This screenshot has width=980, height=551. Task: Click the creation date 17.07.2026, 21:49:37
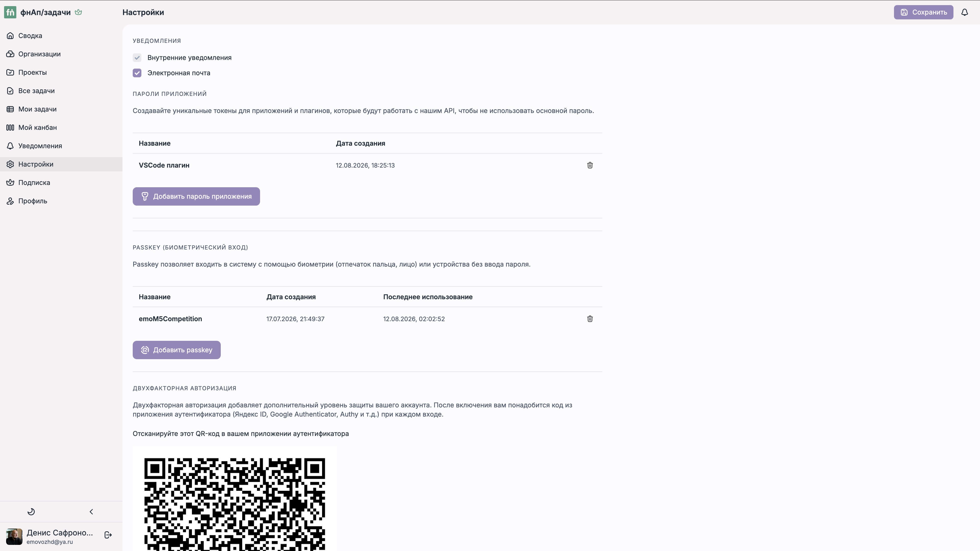coord(295,319)
